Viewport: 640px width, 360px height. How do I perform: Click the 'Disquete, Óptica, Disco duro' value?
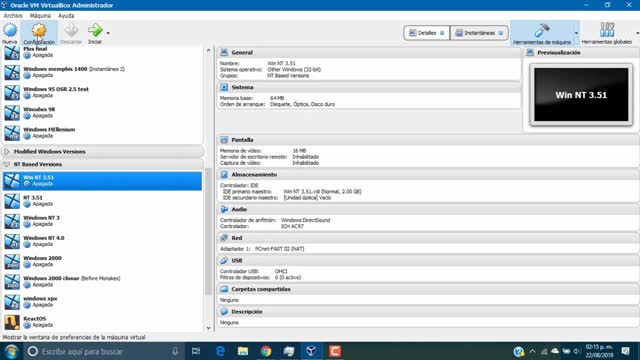click(302, 104)
